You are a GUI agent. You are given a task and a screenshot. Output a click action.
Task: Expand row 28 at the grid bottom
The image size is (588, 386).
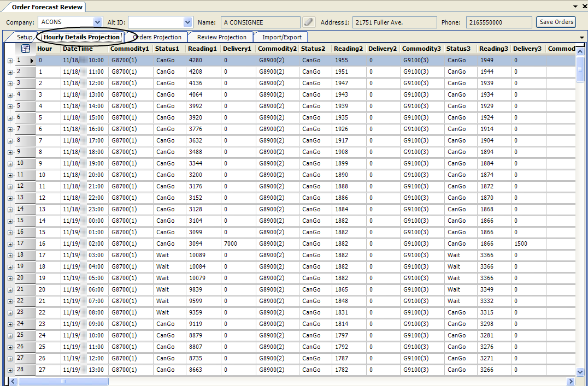(10, 370)
